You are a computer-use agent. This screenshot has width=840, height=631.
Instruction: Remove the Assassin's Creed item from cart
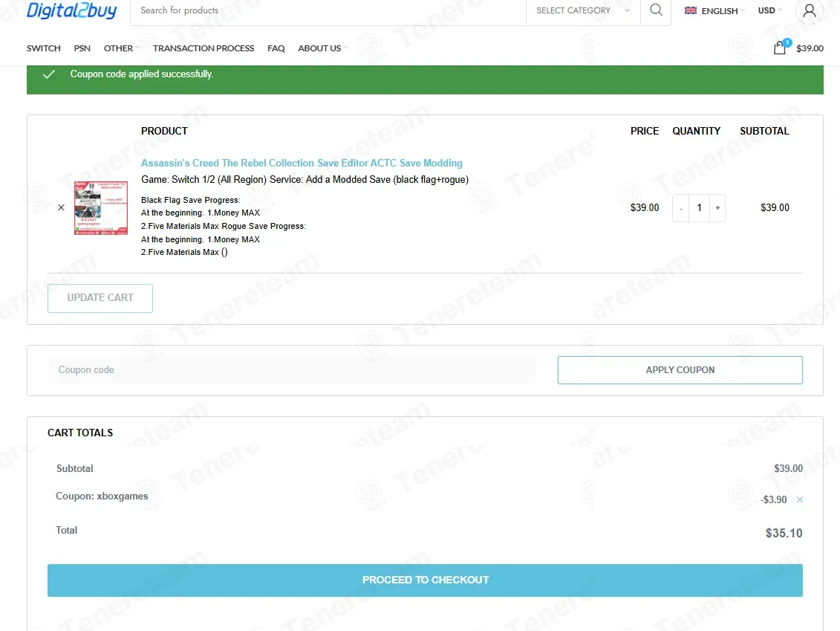pyautogui.click(x=61, y=207)
